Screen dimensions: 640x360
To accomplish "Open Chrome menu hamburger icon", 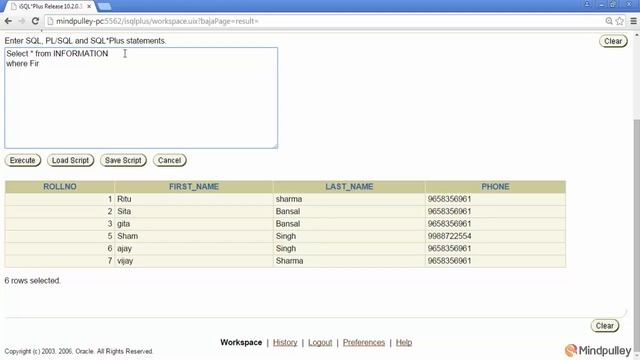I will click(x=633, y=21).
